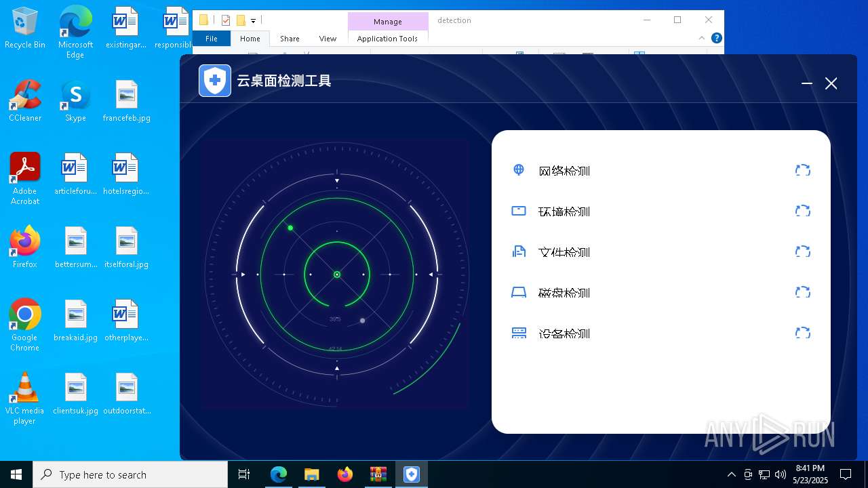Screen dimensions: 868x488
Task: Click the document icon beside 文件检测
Action: coord(519,251)
